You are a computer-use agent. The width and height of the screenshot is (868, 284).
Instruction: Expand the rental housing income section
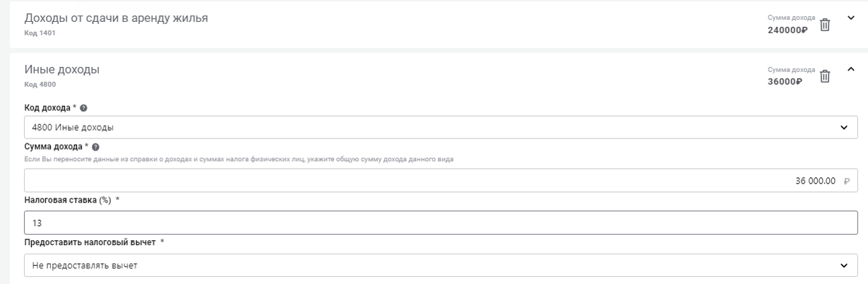(x=850, y=18)
